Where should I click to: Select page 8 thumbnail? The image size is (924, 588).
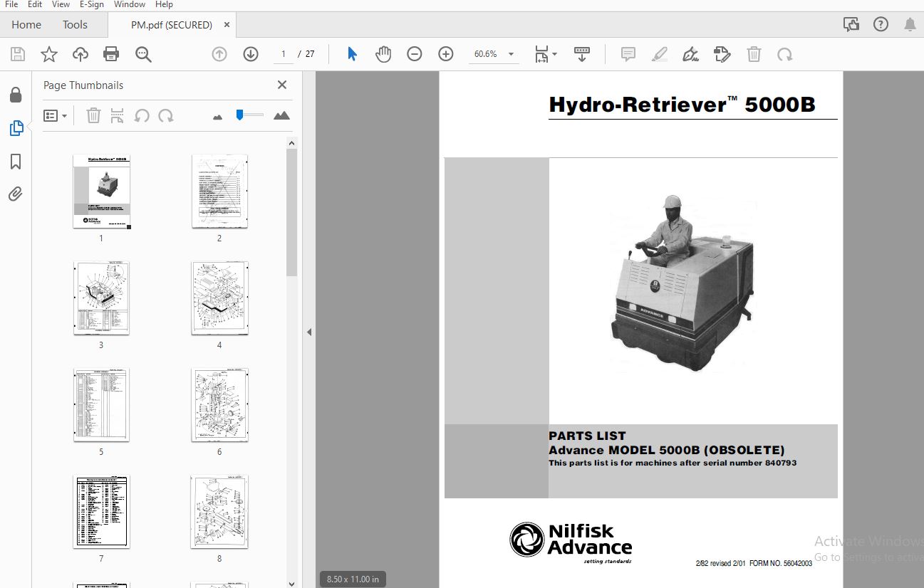click(x=219, y=512)
